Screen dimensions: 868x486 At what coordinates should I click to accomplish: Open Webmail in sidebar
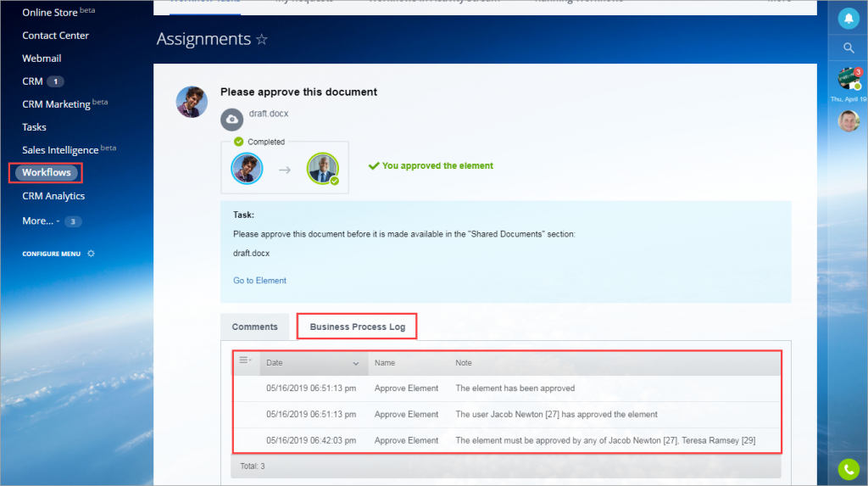pyautogui.click(x=42, y=59)
